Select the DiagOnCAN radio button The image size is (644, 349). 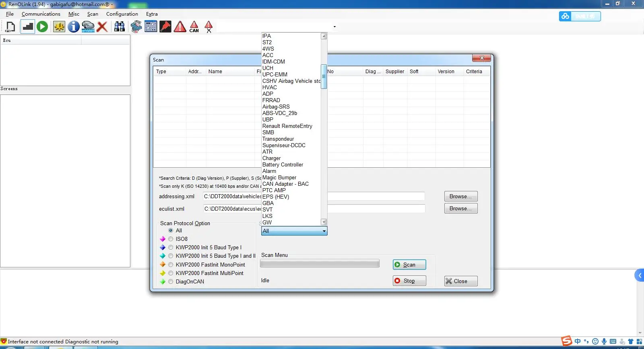click(x=171, y=281)
